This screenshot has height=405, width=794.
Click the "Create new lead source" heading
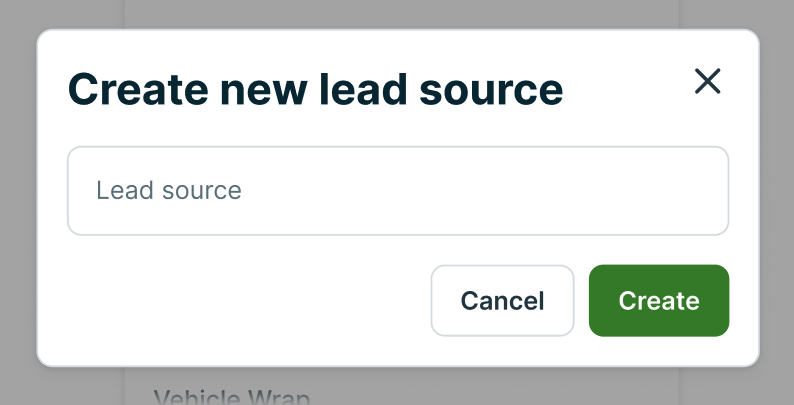(x=315, y=90)
